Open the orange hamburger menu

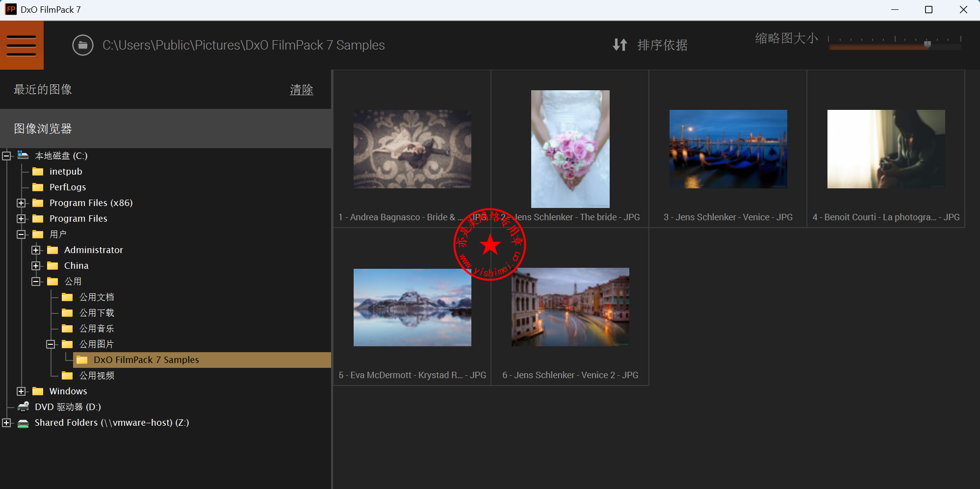pyautogui.click(x=22, y=46)
